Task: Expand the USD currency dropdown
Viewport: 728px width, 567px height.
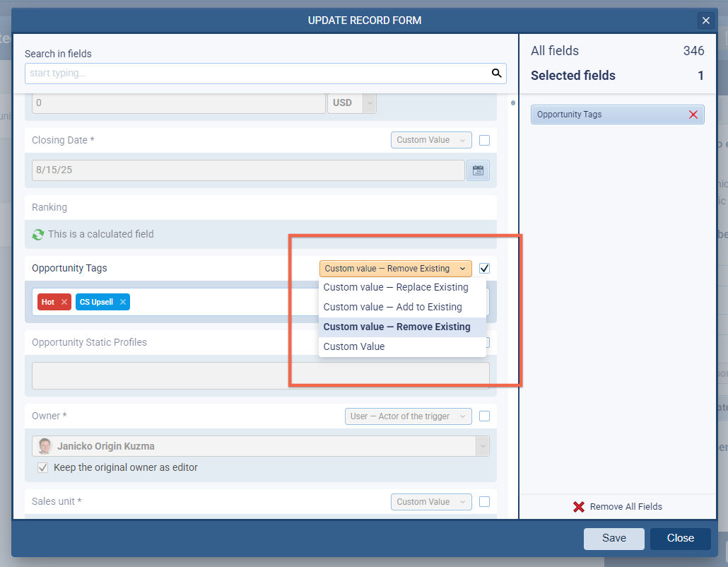Action: [369, 103]
